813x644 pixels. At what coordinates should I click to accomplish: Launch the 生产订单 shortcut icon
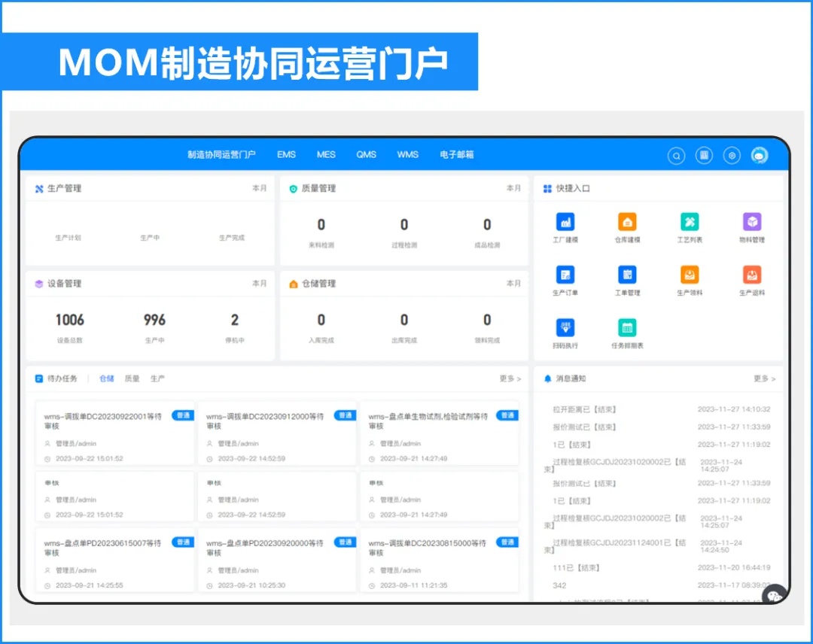click(565, 275)
